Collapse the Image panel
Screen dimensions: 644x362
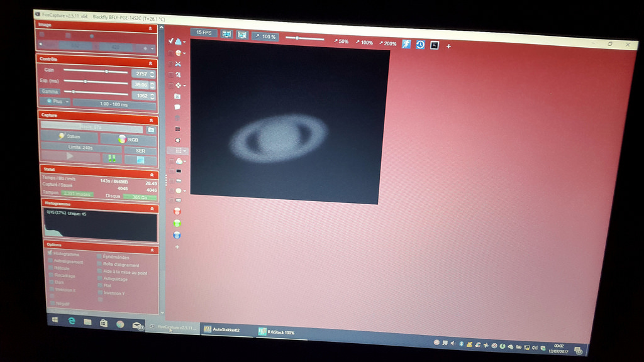pos(150,29)
